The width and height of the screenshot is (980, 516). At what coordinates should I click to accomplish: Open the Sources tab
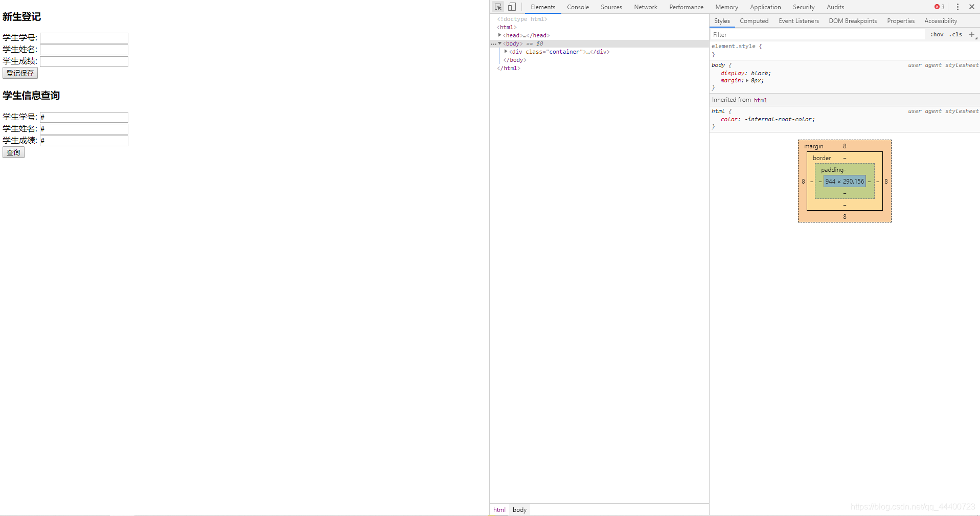611,7
